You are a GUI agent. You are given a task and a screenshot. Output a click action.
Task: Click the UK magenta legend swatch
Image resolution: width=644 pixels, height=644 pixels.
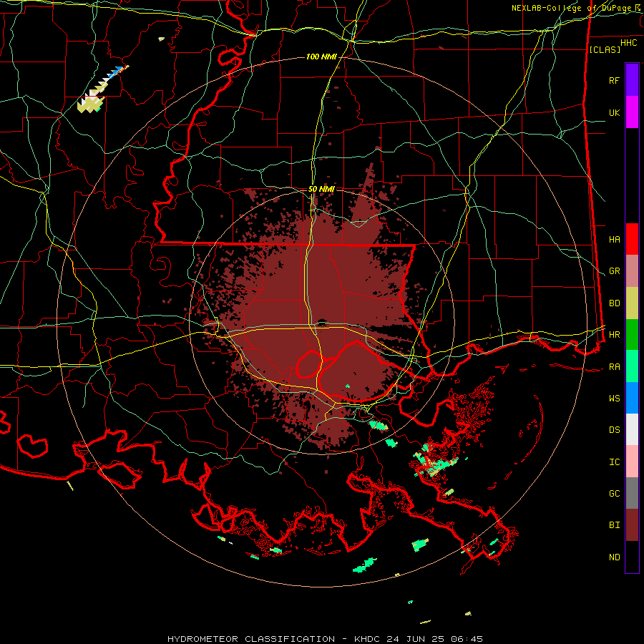tap(632, 112)
